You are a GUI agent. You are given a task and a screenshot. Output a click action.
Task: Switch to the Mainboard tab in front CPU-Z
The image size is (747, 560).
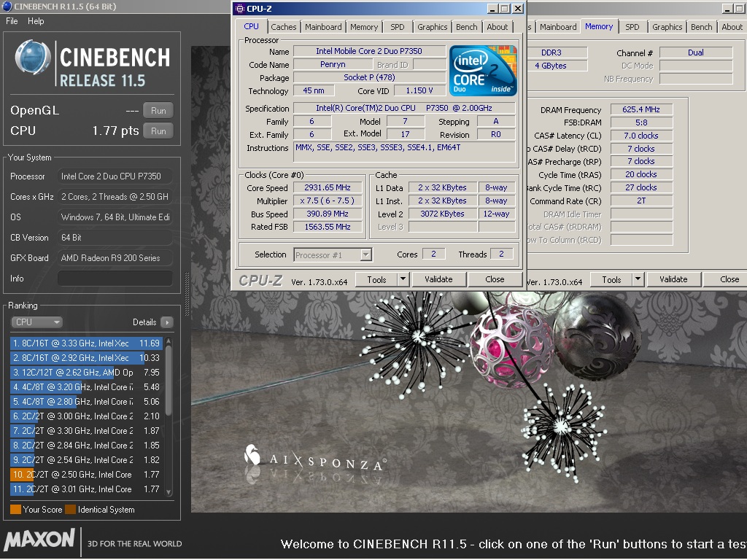click(323, 27)
